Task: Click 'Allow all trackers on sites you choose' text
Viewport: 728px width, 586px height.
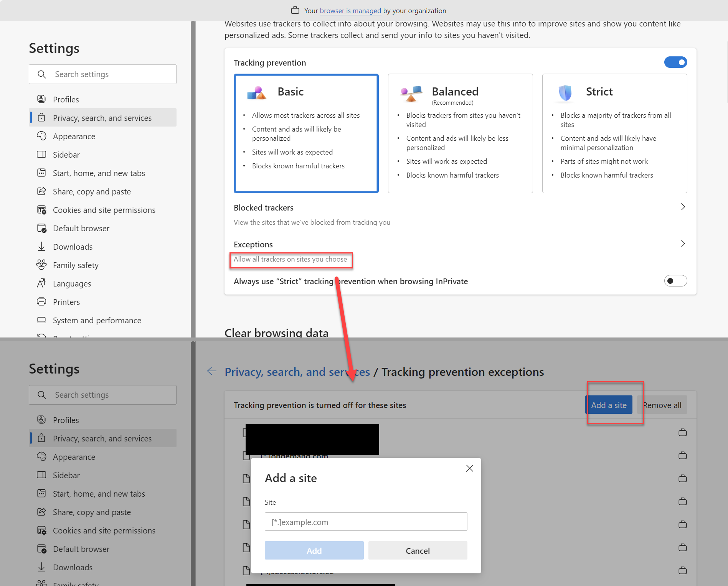Action: [x=290, y=259]
